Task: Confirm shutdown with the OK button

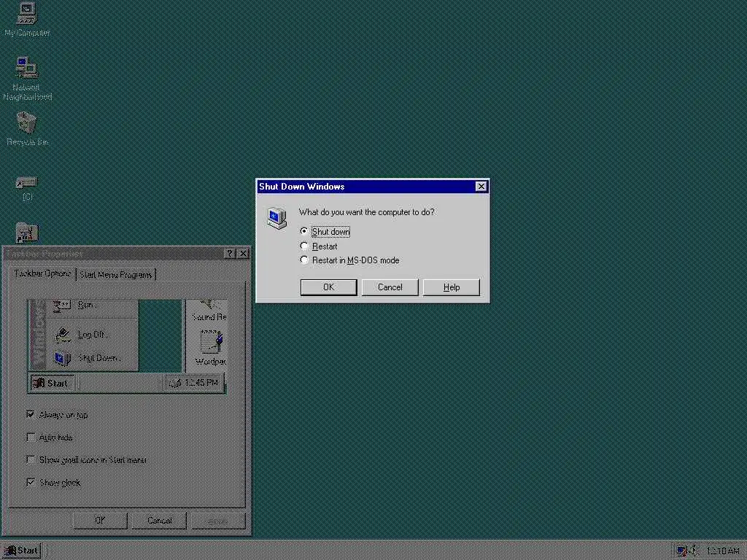Action: pos(328,287)
